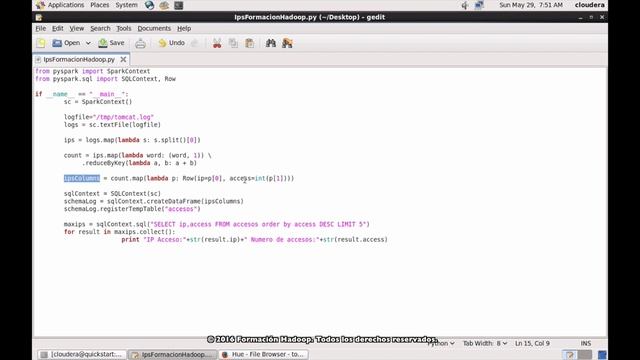Click the volume speaker icon
Viewport: 640px width, 360px height.
click(x=464, y=5)
